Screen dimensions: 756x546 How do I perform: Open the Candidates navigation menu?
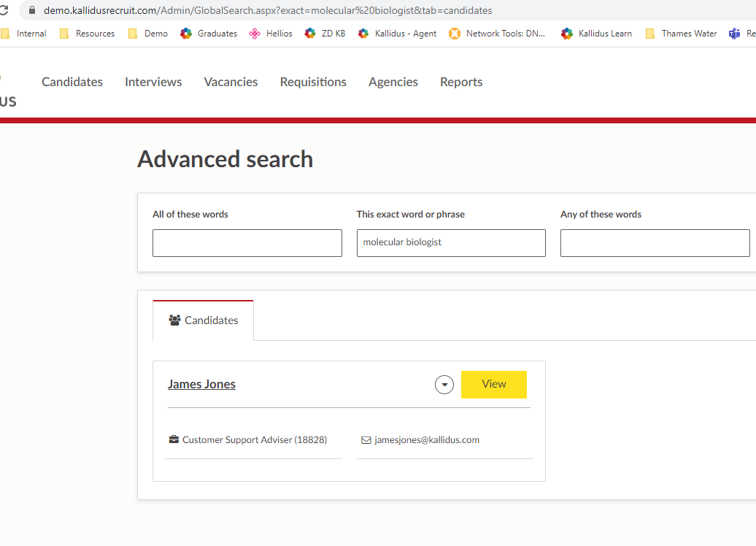[72, 82]
